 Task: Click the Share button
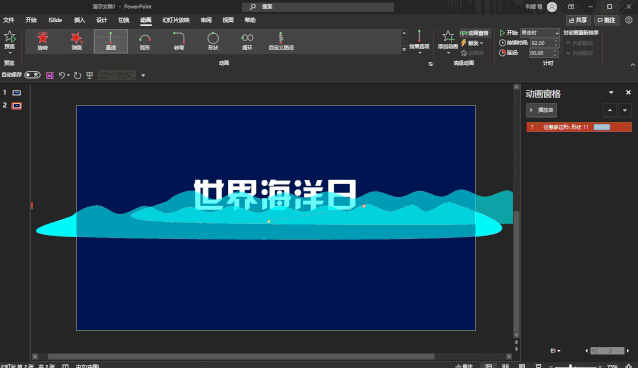[578, 20]
